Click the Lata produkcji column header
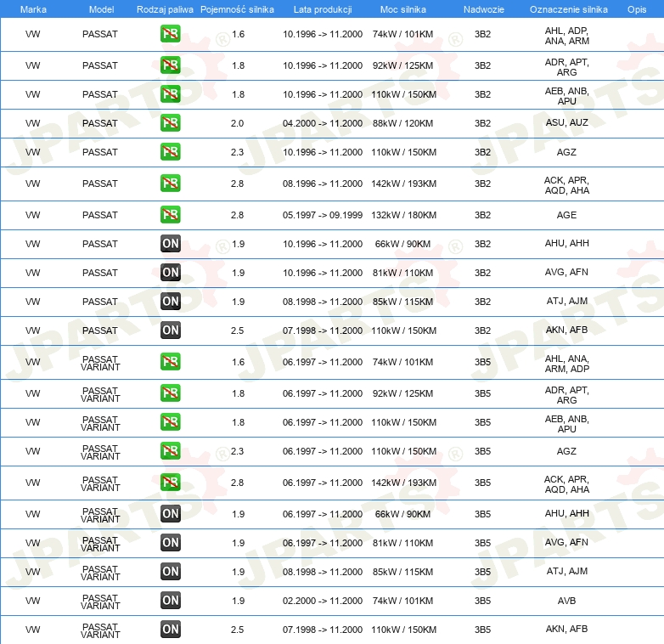The image size is (664, 644). tap(323, 9)
